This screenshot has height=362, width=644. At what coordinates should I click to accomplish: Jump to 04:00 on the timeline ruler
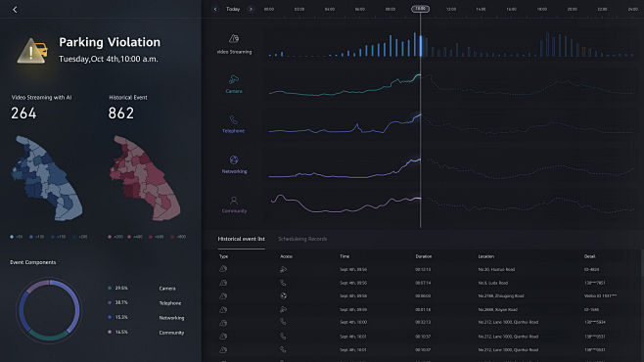[x=330, y=9]
